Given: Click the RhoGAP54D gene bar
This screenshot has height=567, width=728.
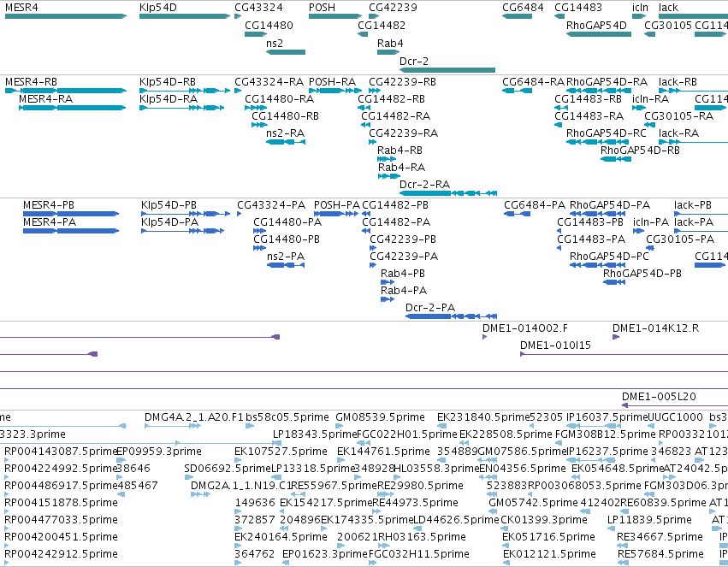Looking at the screenshot, I should (599, 34).
